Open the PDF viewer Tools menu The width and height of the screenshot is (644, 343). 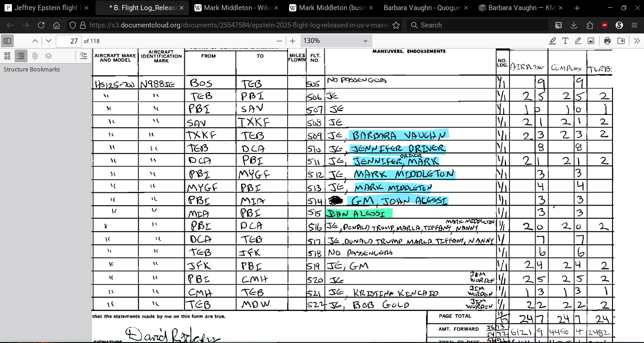(x=637, y=41)
